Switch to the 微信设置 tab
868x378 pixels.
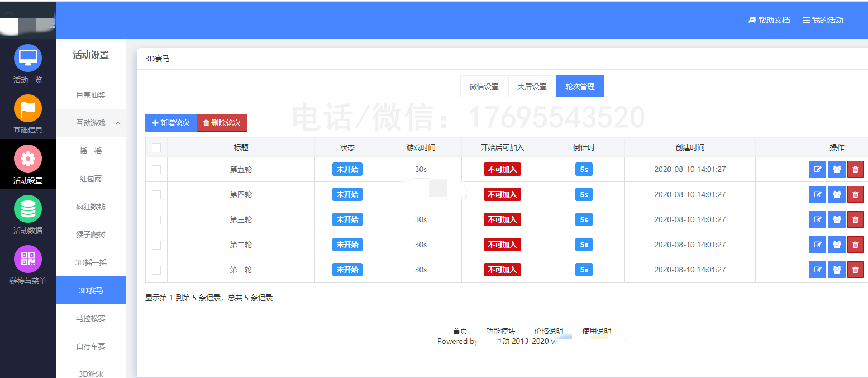click(484, 87)
